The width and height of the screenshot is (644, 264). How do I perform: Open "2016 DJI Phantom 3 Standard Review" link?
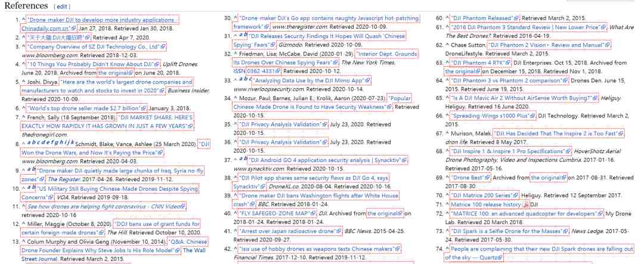pyautogui.click(x=528, y=27)
